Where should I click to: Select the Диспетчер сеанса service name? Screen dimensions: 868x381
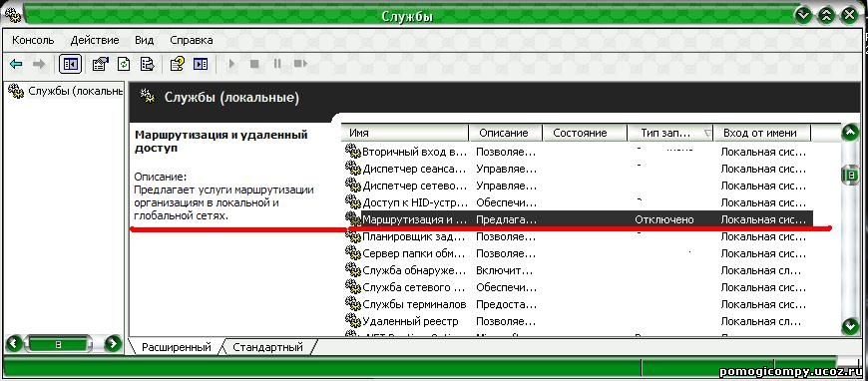point(415,169)
